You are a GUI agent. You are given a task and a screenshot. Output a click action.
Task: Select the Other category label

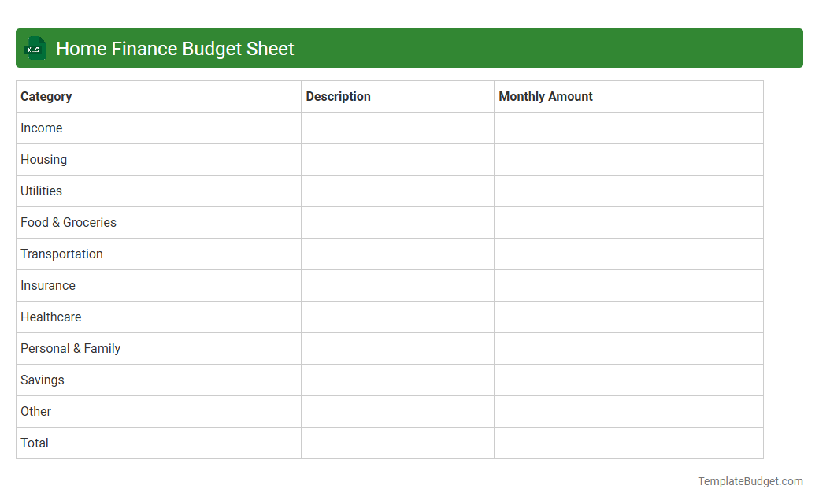(35, 411)
